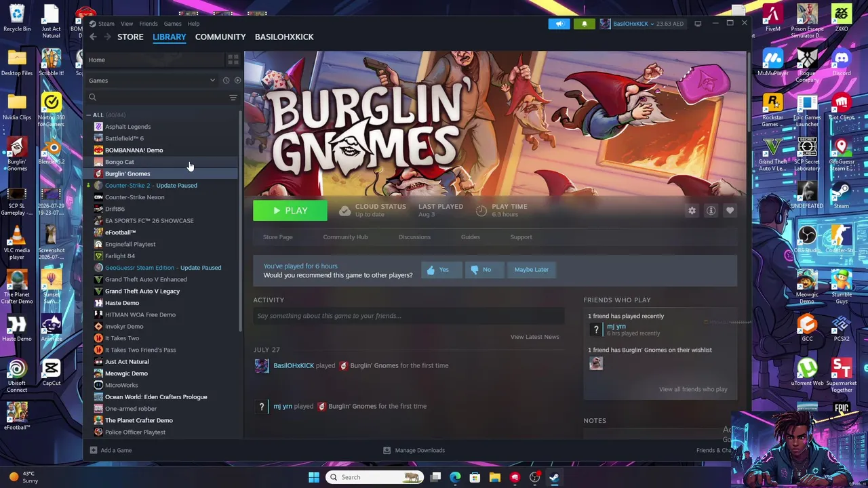Open the Store Page tab for this game
868x488 pixels.
(277, 237)
